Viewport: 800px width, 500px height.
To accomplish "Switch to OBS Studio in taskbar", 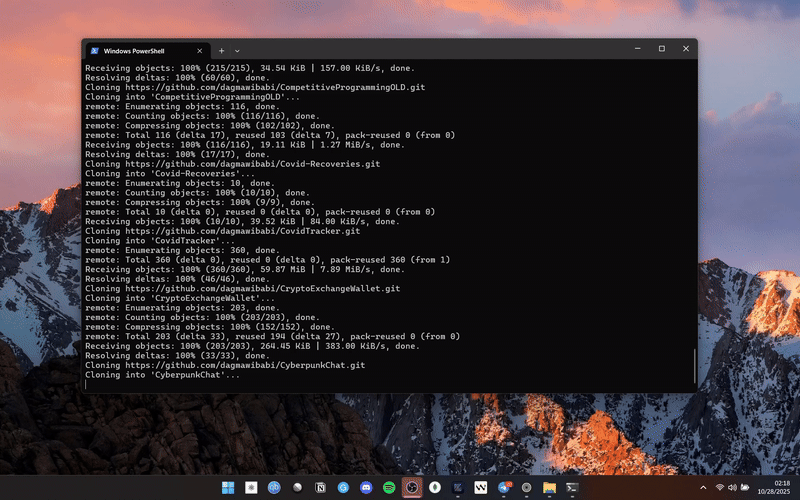I will tap(411, 487).
